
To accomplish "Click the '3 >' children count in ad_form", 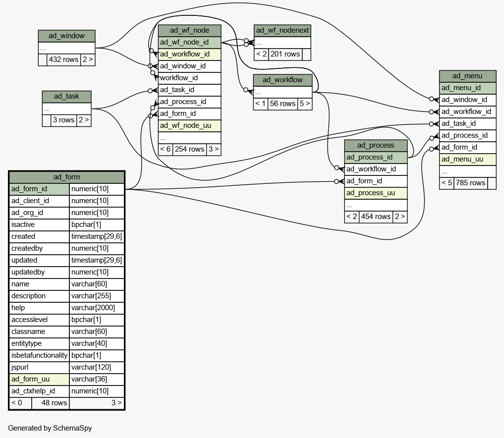I will click(x=97, y=403).
